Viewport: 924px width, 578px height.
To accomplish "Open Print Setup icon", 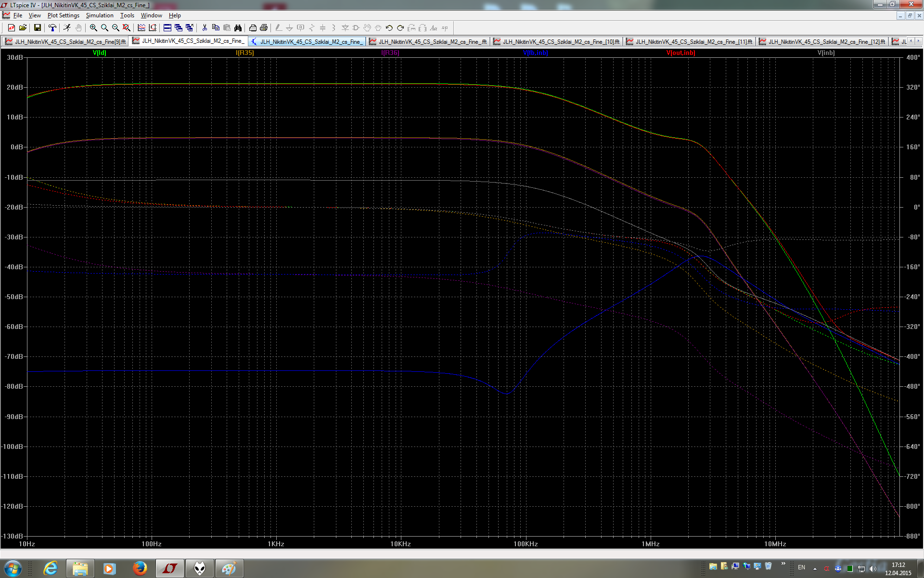I will click(253, 28).
